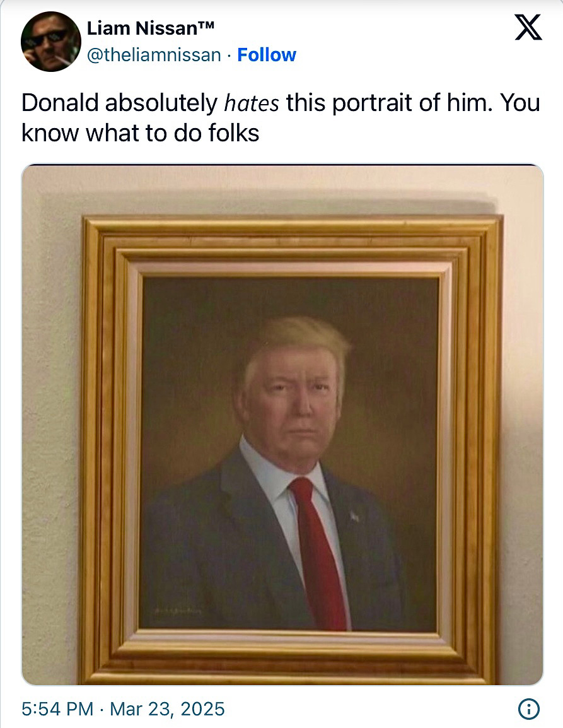Click the tweet's first line starting with Donald
Screen dimensions: 563x728
281,103
